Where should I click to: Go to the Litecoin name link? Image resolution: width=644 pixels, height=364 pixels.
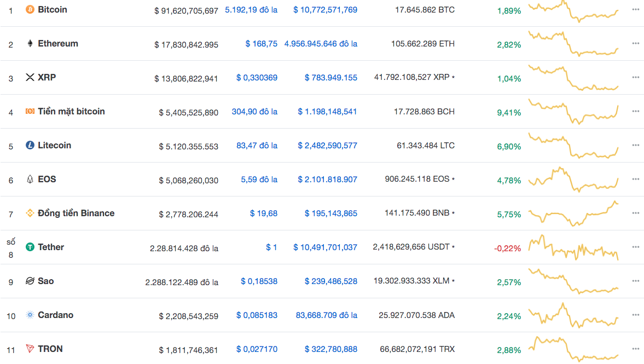54,145
